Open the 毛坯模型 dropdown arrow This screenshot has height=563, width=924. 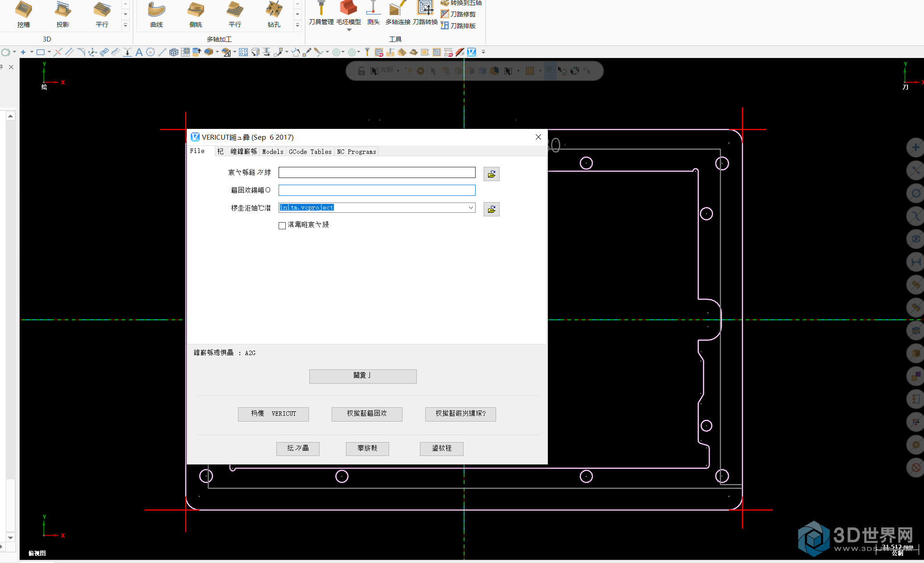pos(349,29)
